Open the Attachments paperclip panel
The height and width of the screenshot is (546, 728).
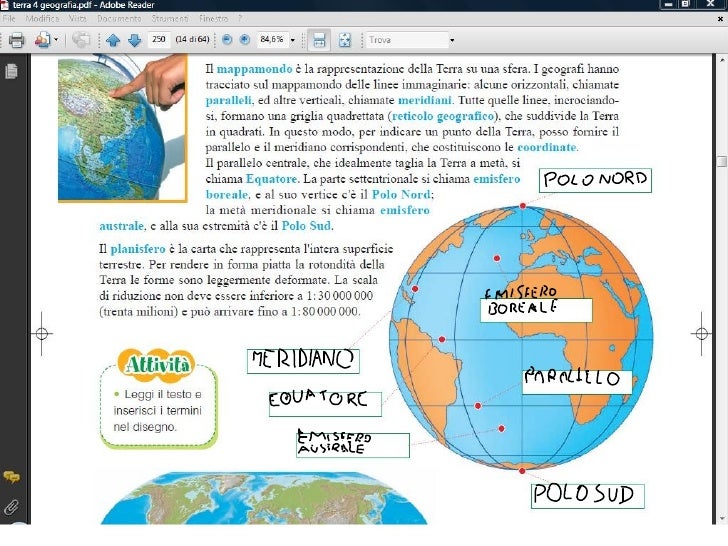pos(12,508)
